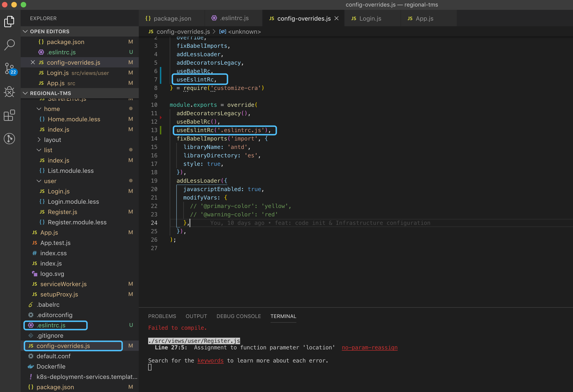
Task: Collapse the REGIONAL-TMS folder section
Action: (80, 93)
